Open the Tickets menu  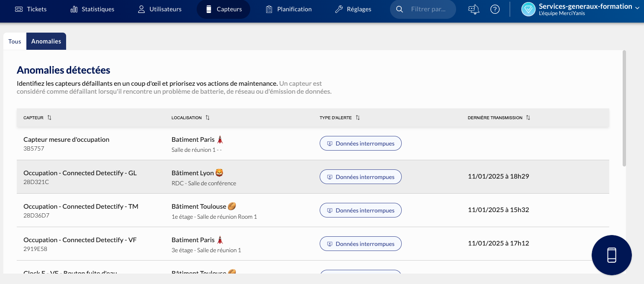31,9
